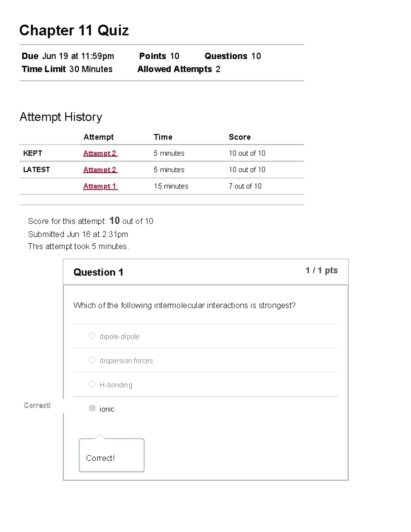
Task: Open the KEPT Attempt 2 link
Action: [100, 153]
